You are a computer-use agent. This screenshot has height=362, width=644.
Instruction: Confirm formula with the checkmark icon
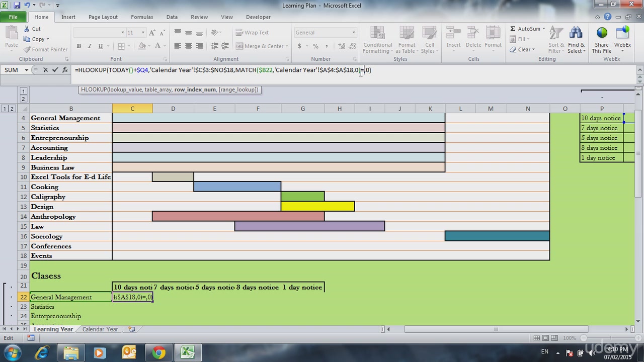[55, 70]
